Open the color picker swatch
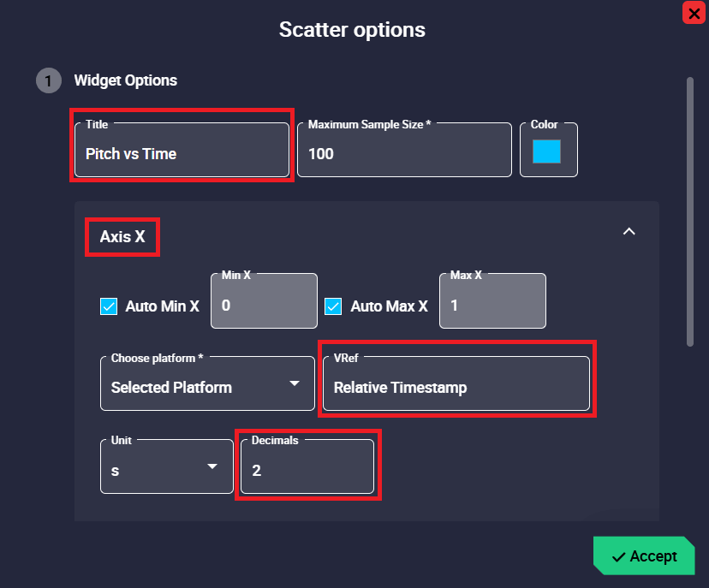 click(x=546, y=151)
